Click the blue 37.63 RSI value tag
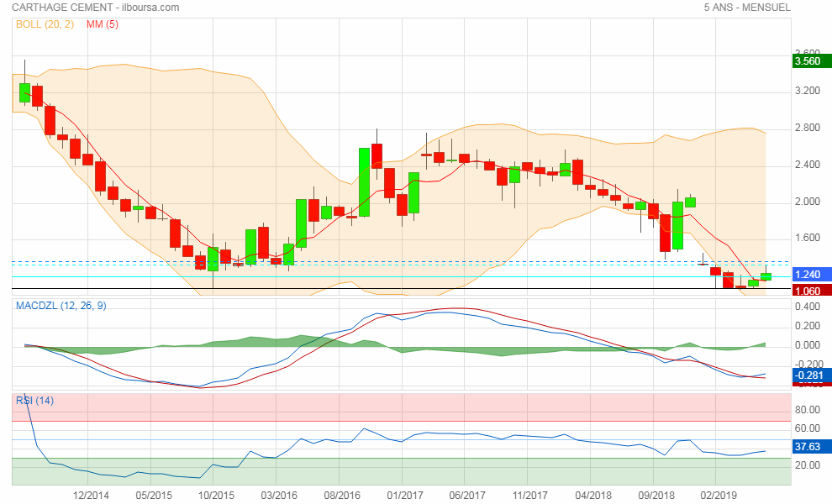Image resolution: width=832 pixels, height=504 pixels. coord(812,447)
